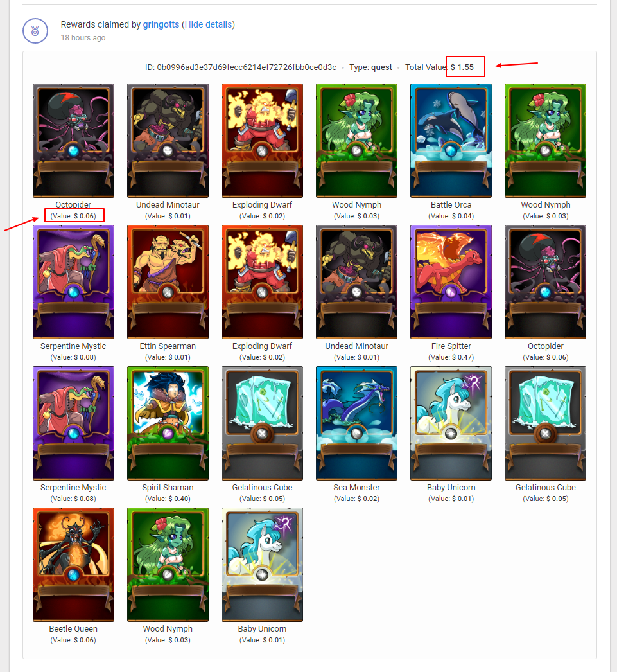
Task: Select the Spirit Shaman card
Action: [168, 423]
